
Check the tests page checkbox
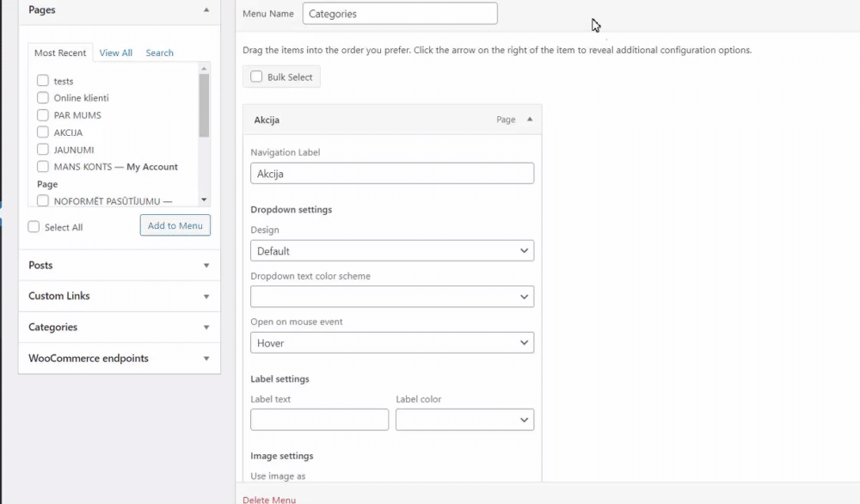coord(43,81)
